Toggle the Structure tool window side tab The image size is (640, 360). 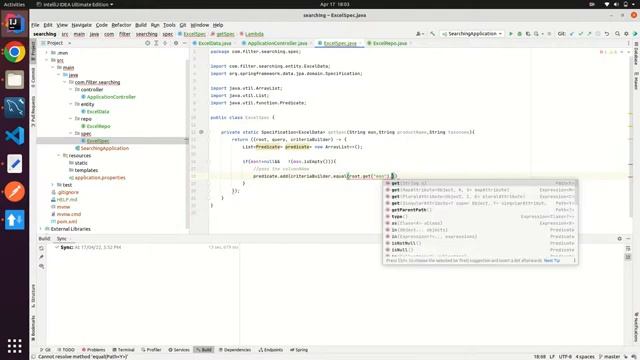pyautogui.click(x=33, y=296)
